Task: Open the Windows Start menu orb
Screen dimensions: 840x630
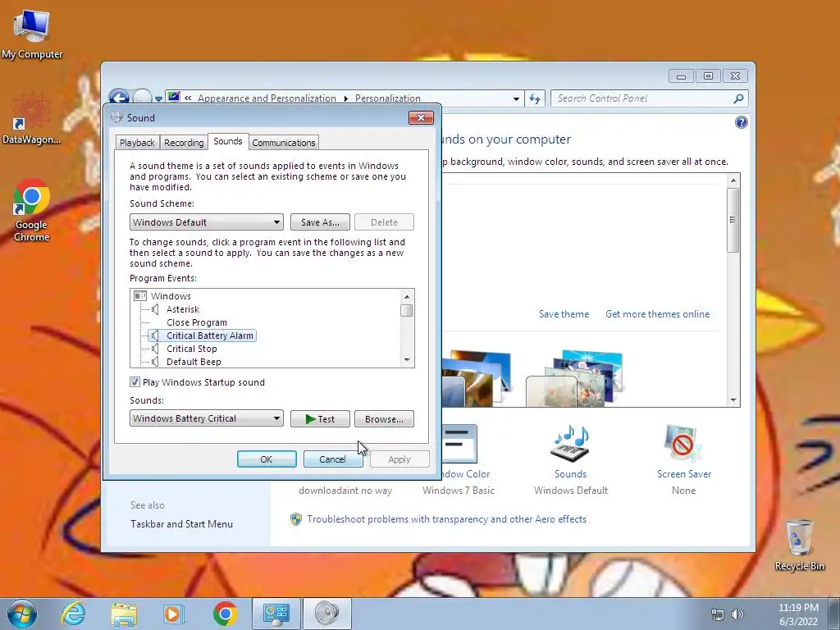Action: tap(21, 614)
